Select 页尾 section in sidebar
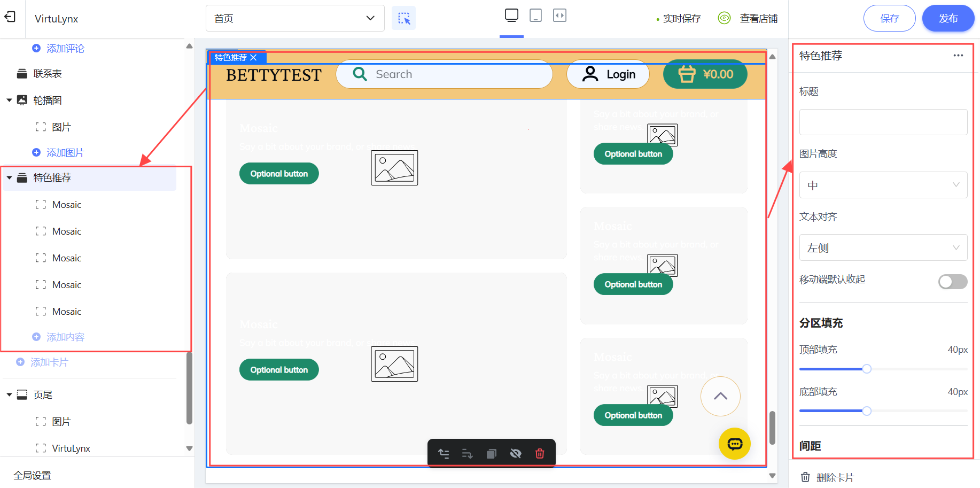The width and height of the screenshot is (980, 488). tap(43, 395)
